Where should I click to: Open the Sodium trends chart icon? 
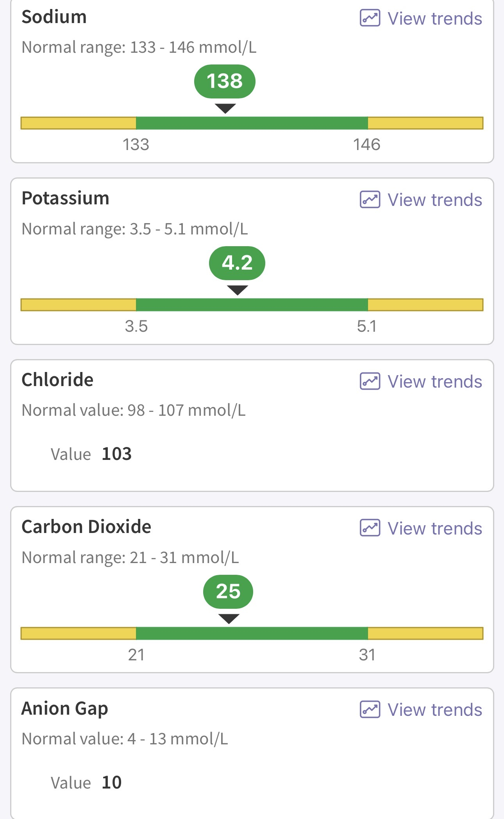(x=370, y=18)
